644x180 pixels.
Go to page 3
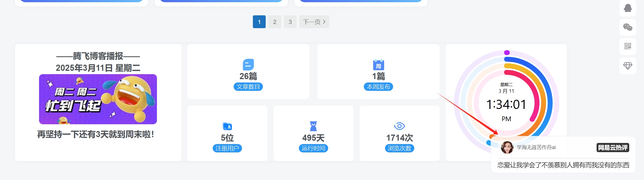290,22
